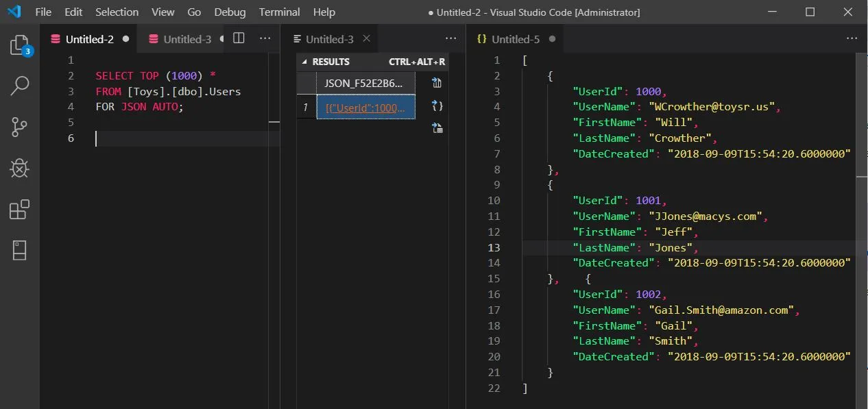Click the Save as CSV results icon

(437, 84)
